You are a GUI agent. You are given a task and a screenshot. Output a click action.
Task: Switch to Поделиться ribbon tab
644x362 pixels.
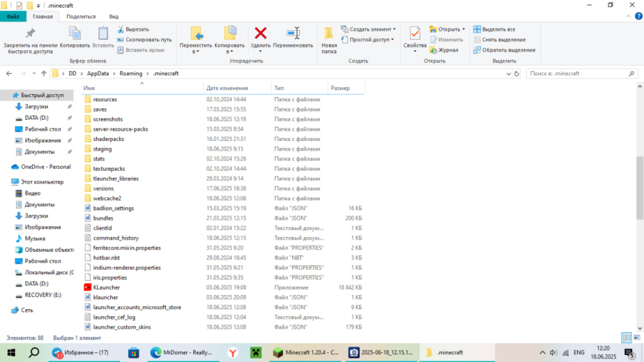point(81,17)
